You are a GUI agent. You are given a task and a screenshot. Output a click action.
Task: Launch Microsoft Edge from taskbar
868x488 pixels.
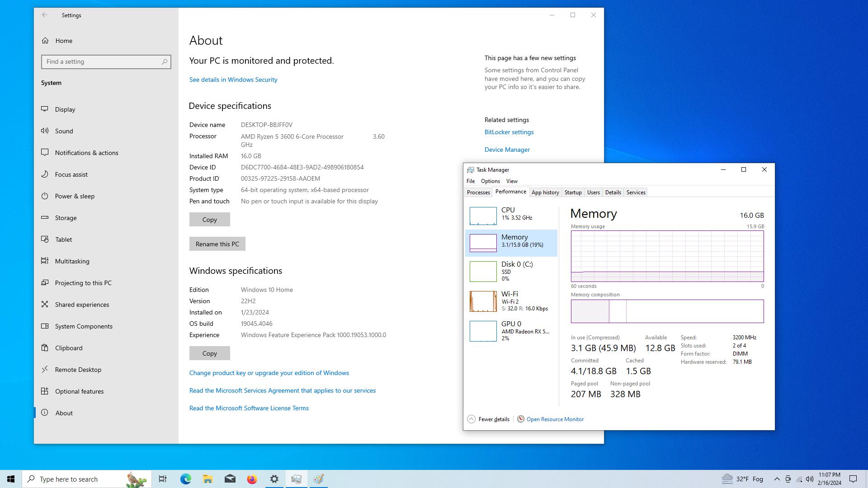click(185, 479)
